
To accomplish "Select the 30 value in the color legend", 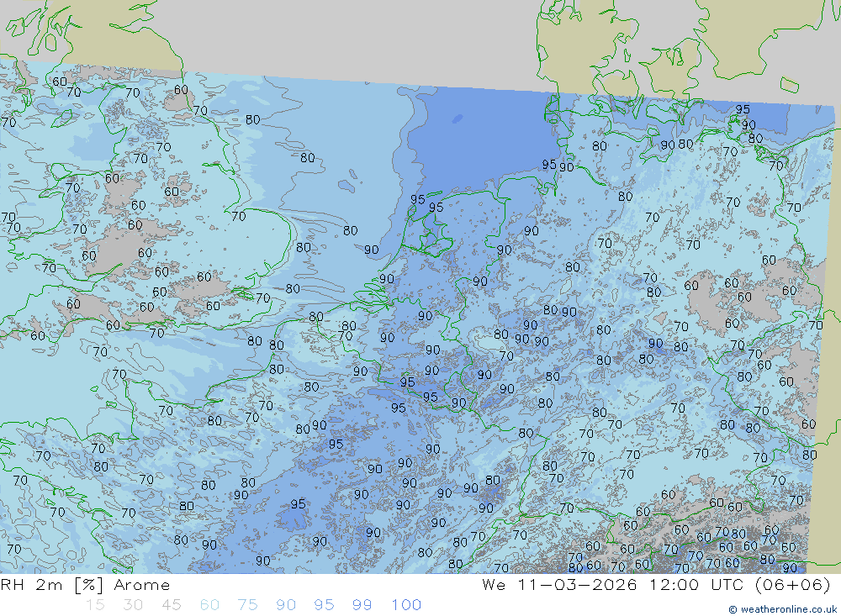I will [133, 605].
